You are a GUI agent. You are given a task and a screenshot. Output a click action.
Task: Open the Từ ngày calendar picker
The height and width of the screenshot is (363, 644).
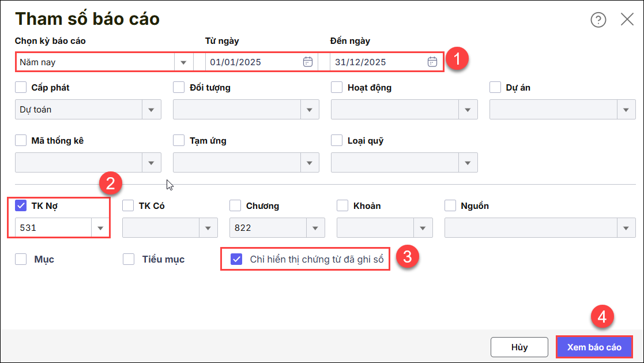tap(308, 62)
